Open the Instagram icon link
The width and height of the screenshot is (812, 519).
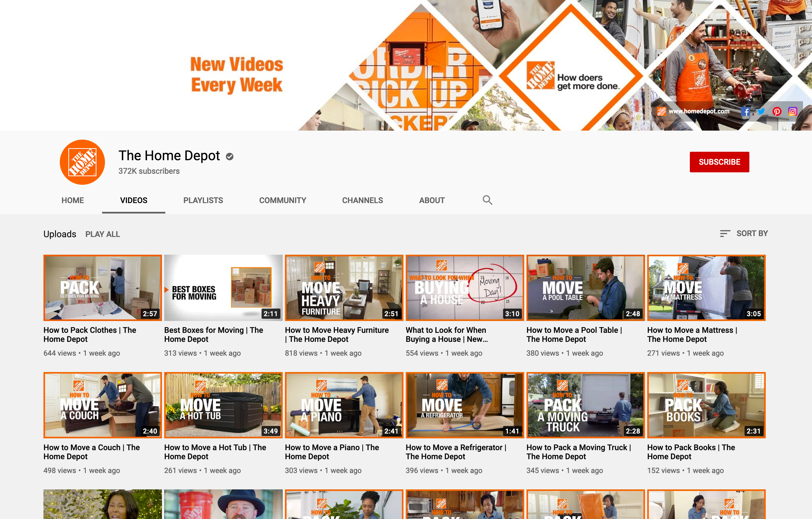point(793,111)
